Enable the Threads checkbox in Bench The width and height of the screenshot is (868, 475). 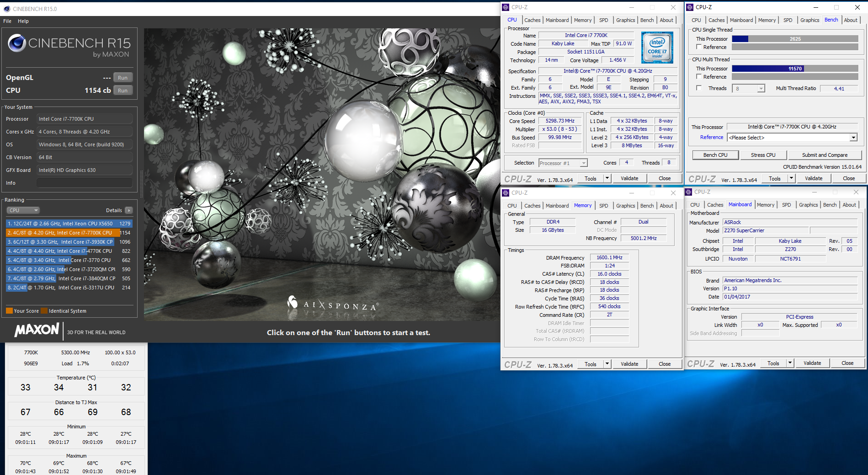(x=699, y=88)
